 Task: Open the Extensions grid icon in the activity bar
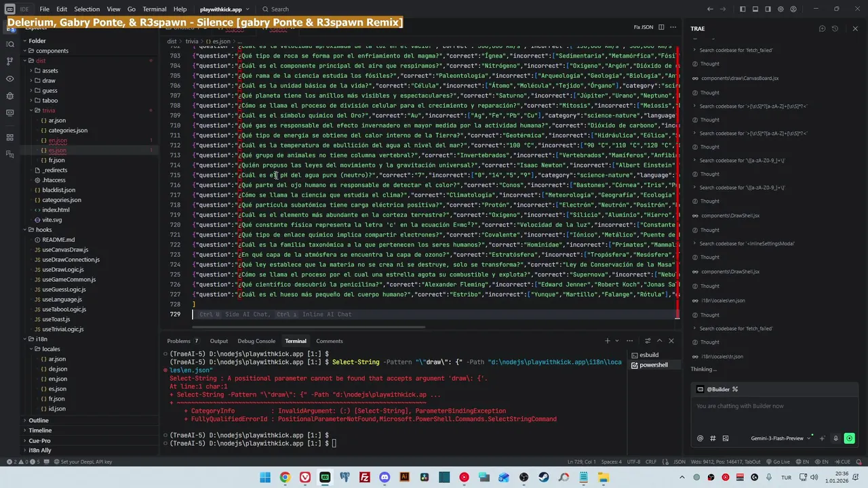coord(9,138)
